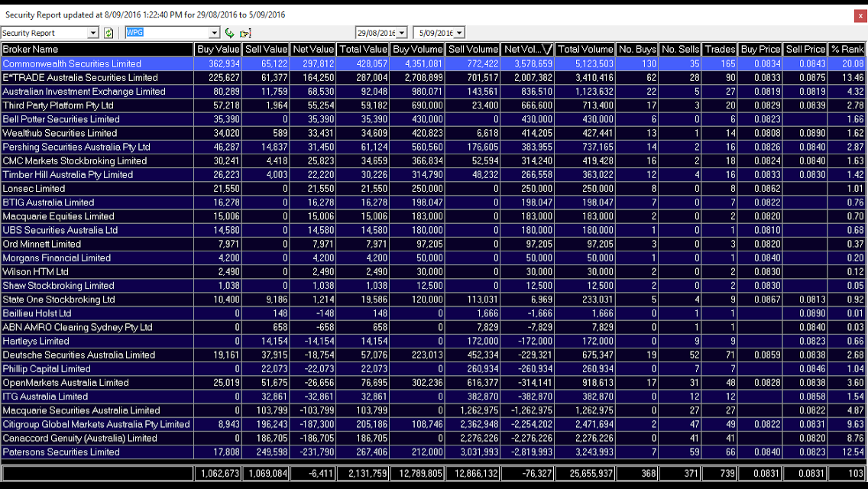
Task: Select Lonsec Limited row
Action: pos(433,188)
